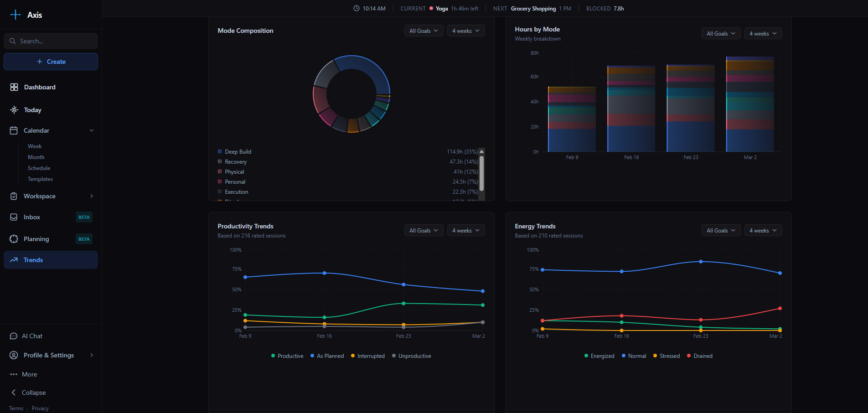Image resolution: width=868 pixels, height=413 pixels.
Task: Open the Privacy link
Action: coord(40,408)
